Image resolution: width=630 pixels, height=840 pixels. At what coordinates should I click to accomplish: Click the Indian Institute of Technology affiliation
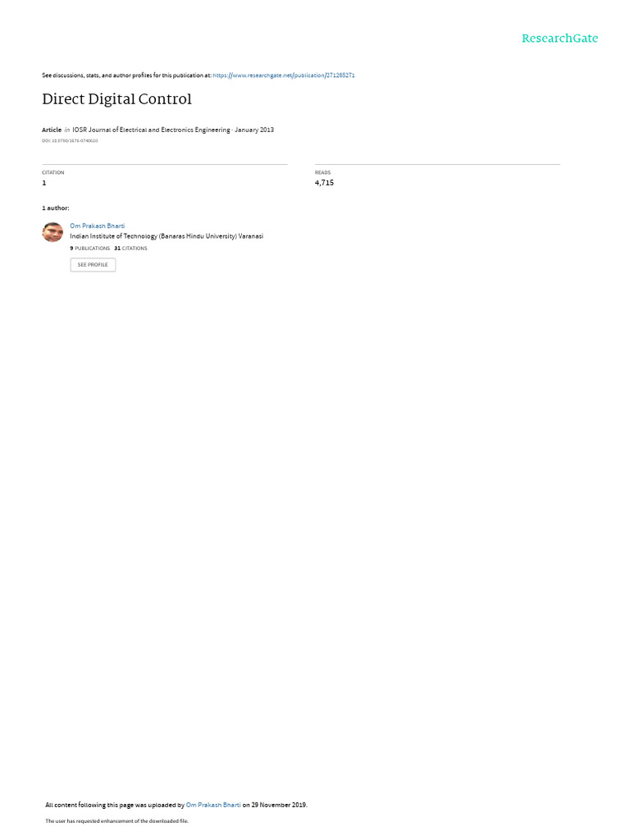(x=167, y=236)
